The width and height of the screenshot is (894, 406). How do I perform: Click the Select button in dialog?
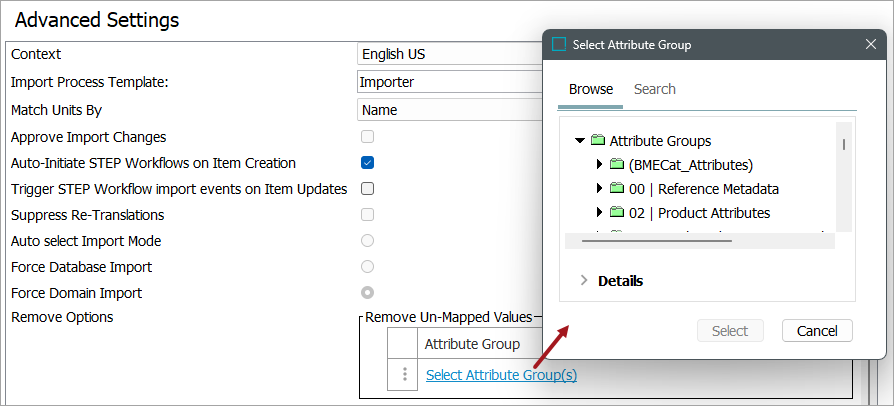(730, 331)
